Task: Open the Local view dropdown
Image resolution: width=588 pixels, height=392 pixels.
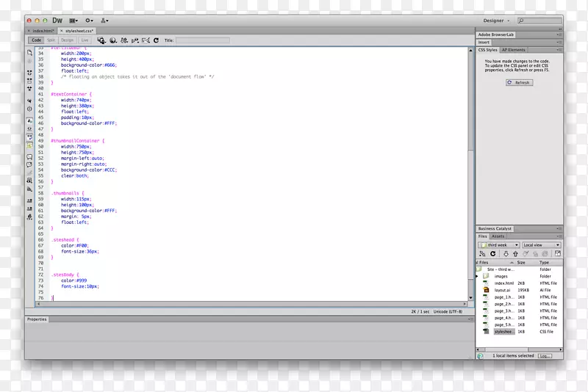Action: 541,245
